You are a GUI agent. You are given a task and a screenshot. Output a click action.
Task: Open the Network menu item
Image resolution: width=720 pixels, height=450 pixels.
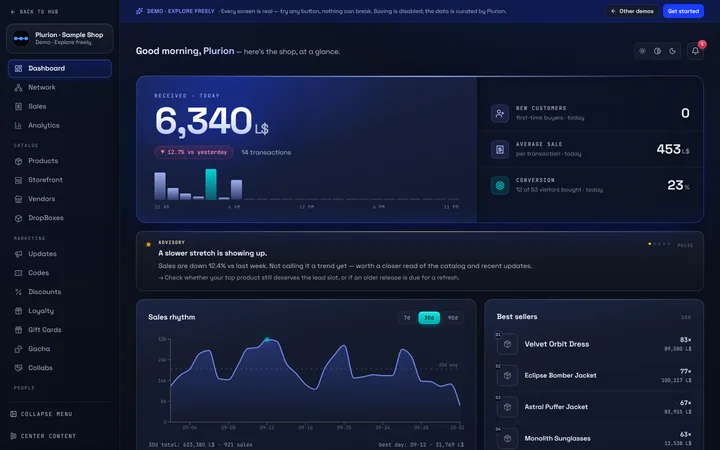[x=60, y=87]
